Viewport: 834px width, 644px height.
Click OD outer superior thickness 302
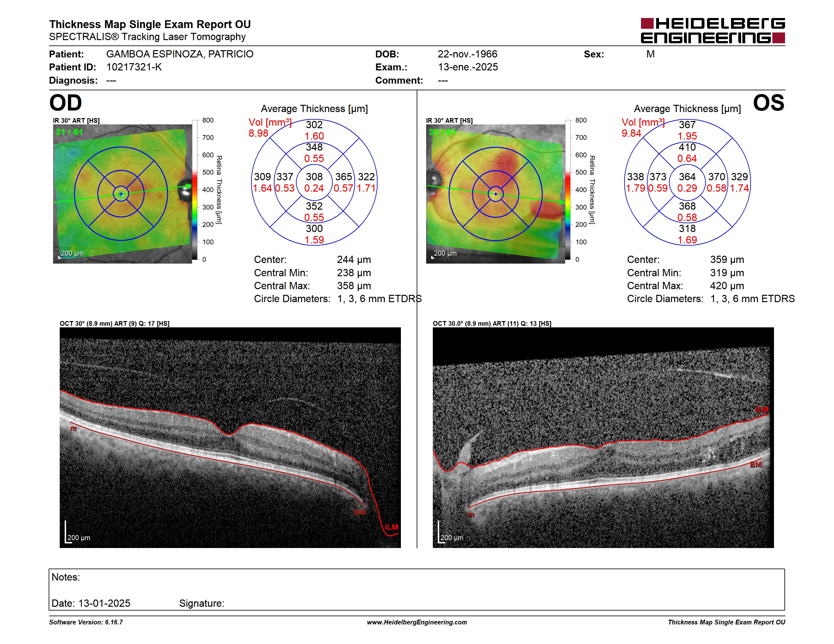click(x=314, y=125)
